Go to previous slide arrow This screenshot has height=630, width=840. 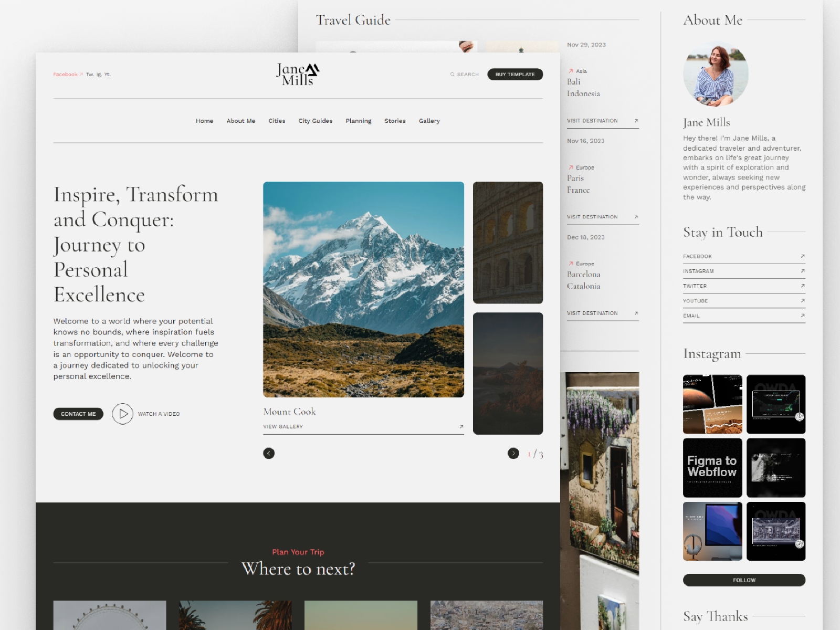pos(269,453)
